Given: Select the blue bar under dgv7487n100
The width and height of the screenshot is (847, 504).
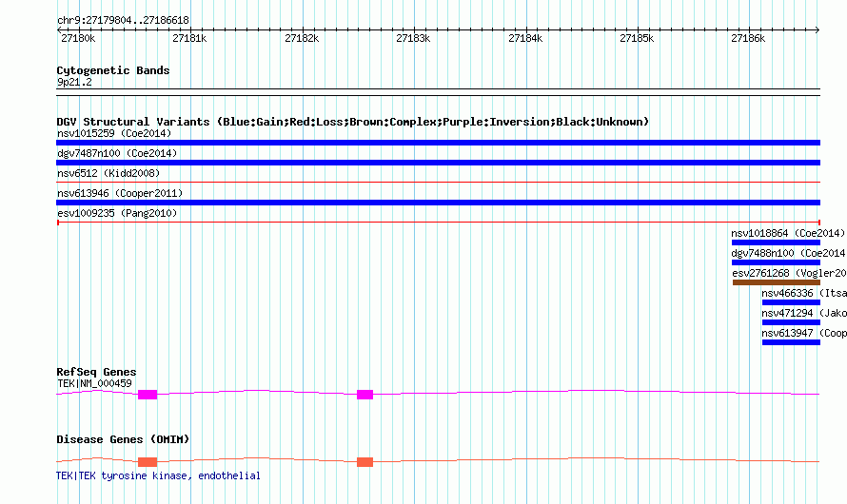Looking at the screenshot, I should [x=438, y=163].
